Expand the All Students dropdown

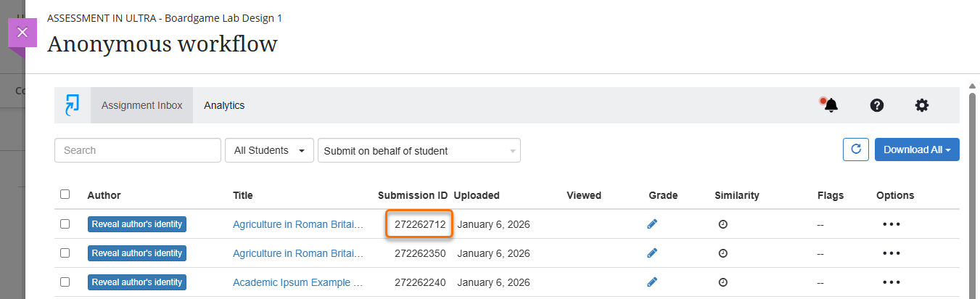pyautogui.click(x=269, y=151)
